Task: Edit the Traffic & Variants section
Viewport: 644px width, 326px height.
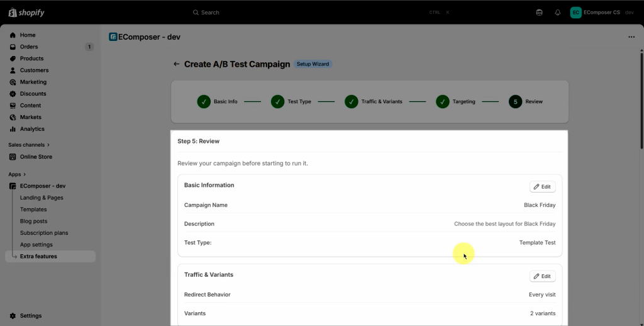Action: (542, 276)
